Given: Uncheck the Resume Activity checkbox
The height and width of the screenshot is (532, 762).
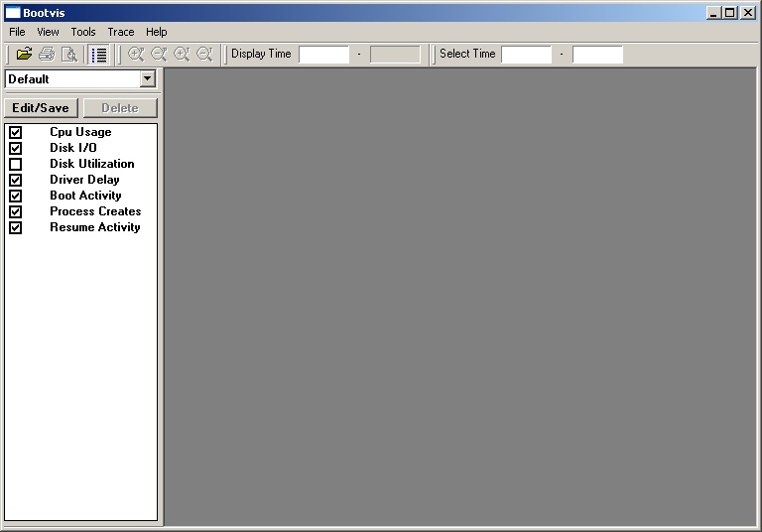Looking at the screenshot, I should click(x=16, y=227).
